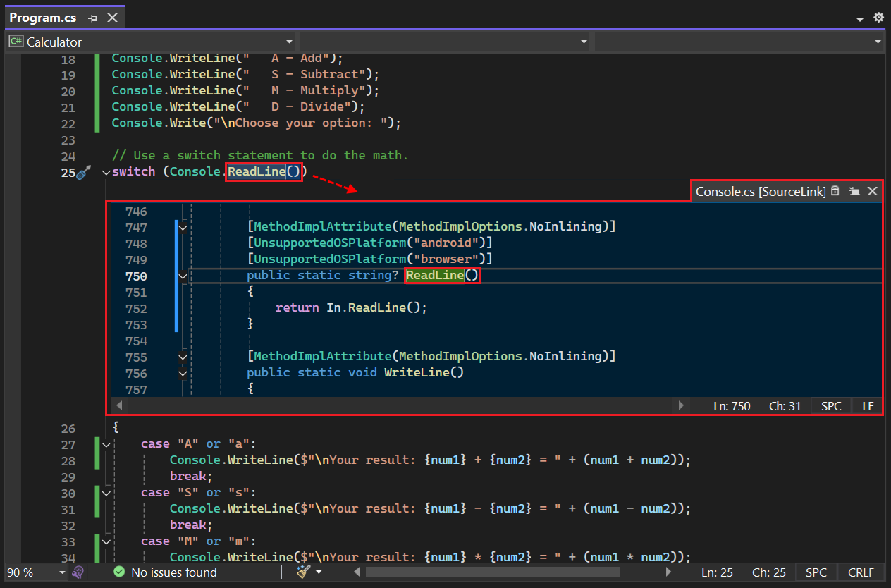Open the Calculator project dropdown
The image size is (891, 588).
149,42
